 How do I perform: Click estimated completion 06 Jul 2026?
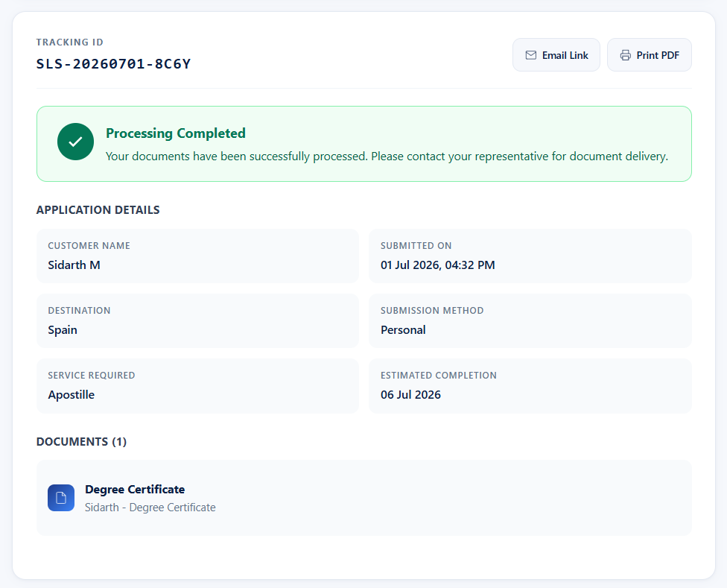pos(410,395)
